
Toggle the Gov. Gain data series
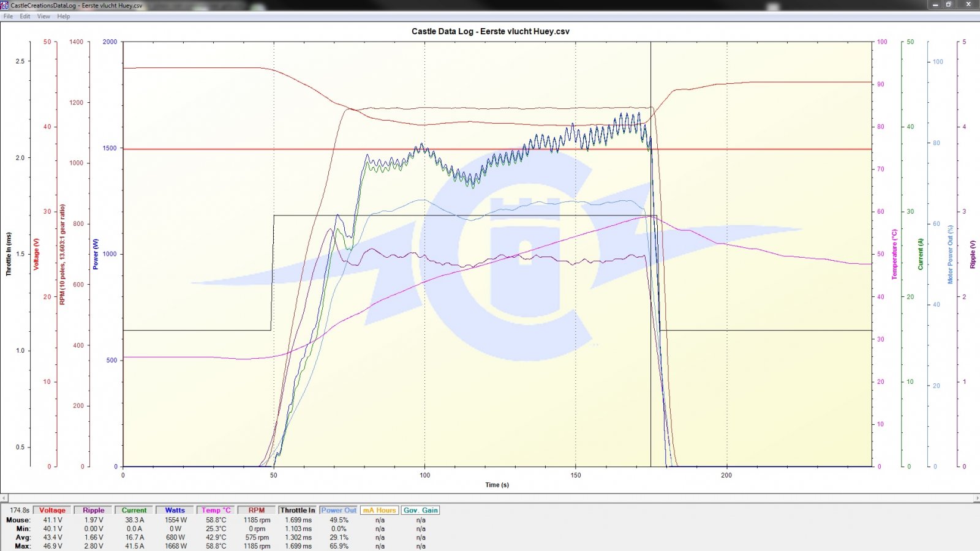click(421, 510)
